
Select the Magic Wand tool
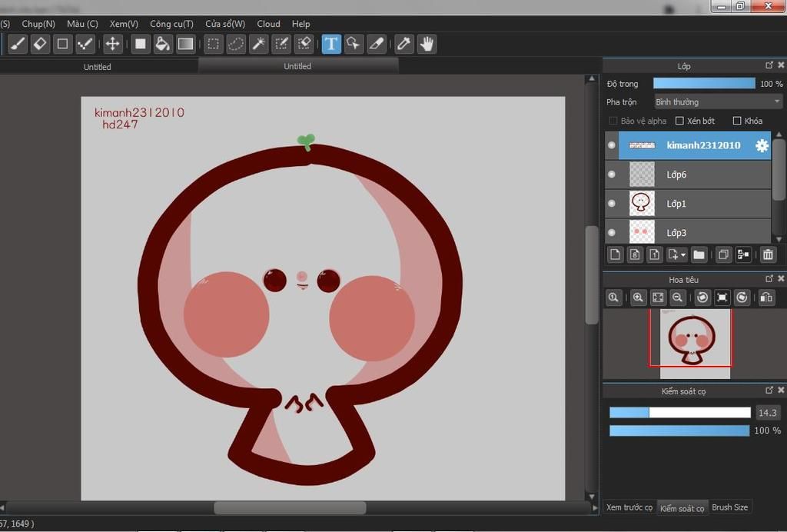259,44
